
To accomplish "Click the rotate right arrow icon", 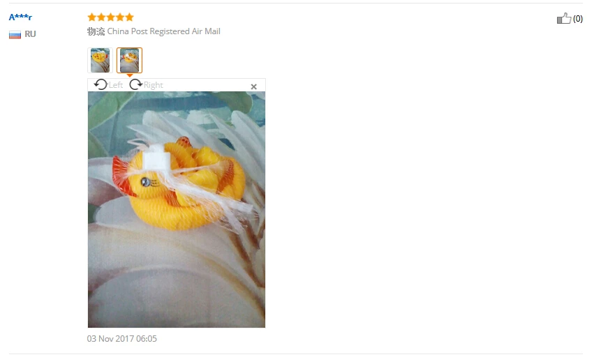I will click(x=135, y=84).
